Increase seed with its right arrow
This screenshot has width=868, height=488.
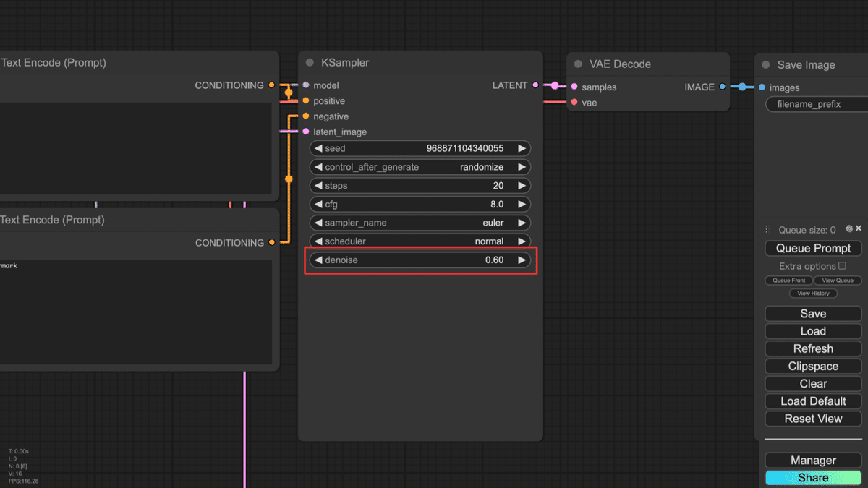point(522,148)
